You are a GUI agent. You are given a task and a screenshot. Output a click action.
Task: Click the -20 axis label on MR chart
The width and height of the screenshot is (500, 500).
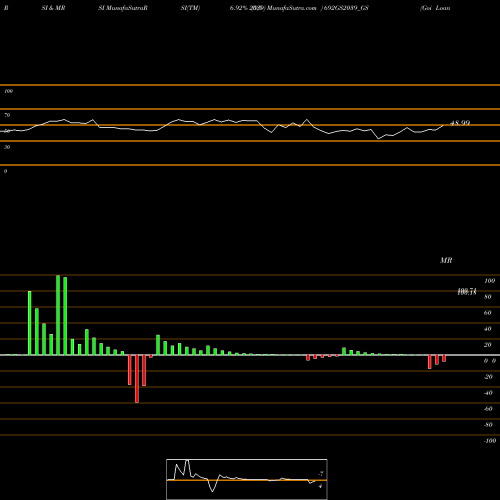488,377
